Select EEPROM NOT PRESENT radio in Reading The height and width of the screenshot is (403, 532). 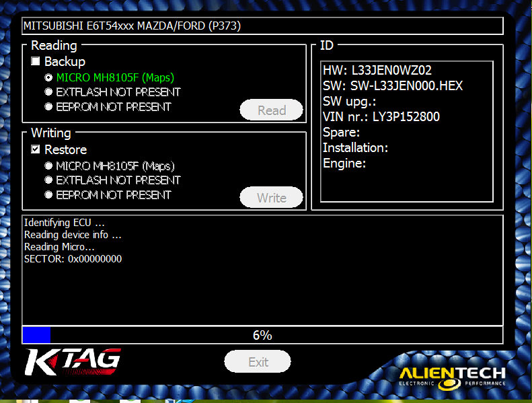tap(48, 106)
